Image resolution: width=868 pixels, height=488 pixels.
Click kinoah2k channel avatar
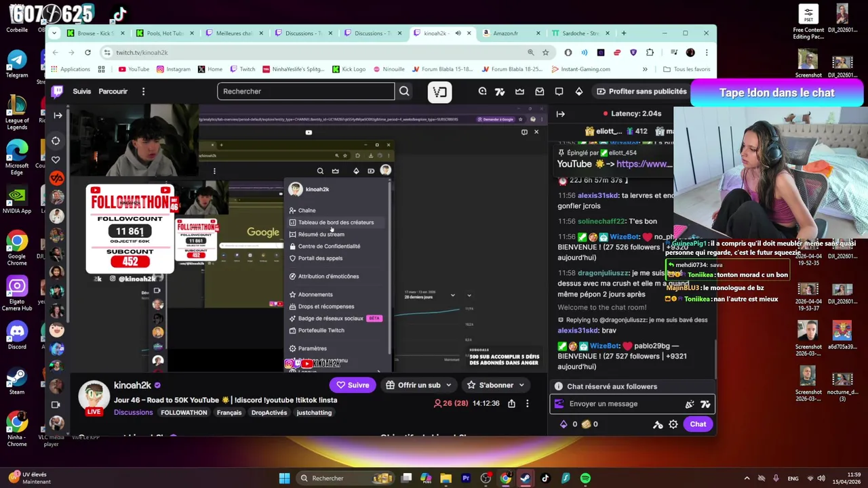tap(94, 396)
